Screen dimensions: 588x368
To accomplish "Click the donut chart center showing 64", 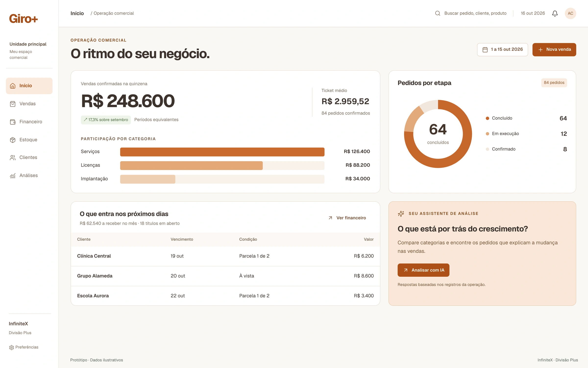I will [438, 130].
